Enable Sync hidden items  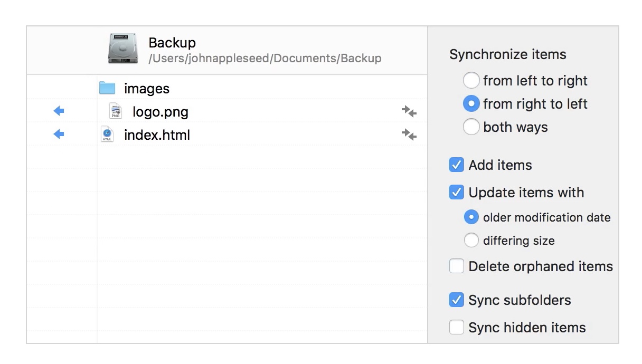coord(456,328)
